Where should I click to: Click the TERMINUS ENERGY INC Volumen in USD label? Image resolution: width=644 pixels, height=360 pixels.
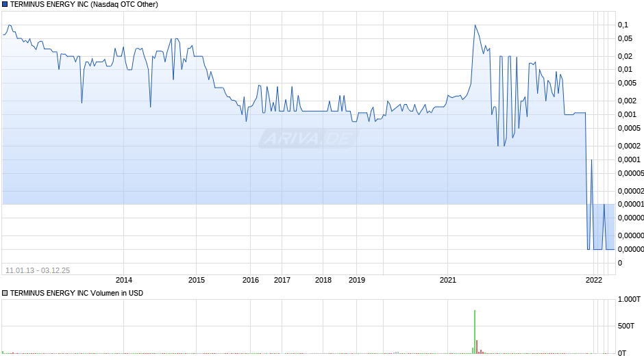click(77, 293)
